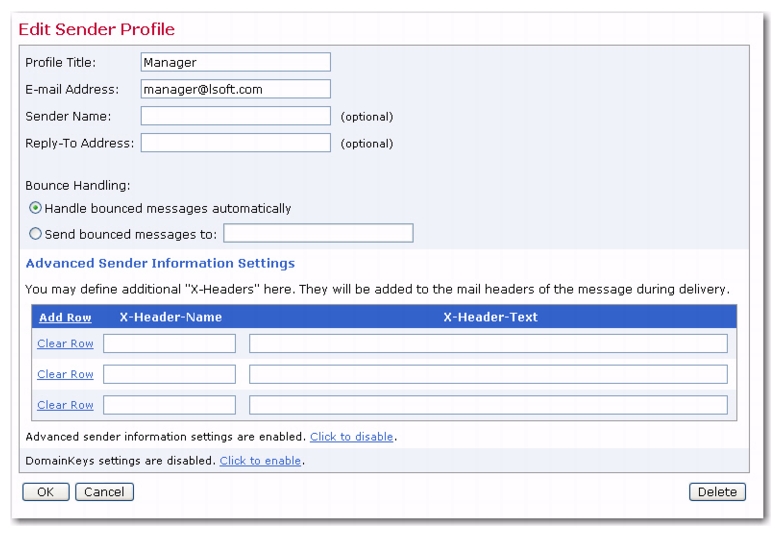This screenshot has width=781, height=548.
Task: Cancel editing the sender profile
Action: pyautogui.click(x=104, y=492)
